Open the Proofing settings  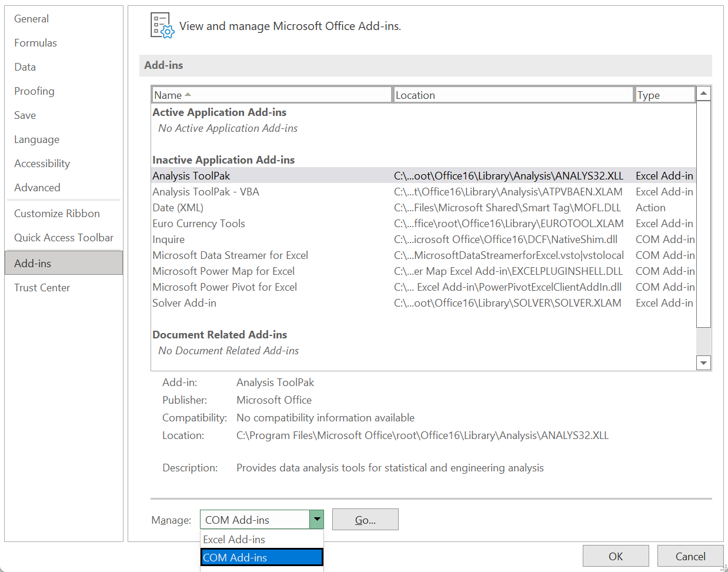[x=34, y=91]
